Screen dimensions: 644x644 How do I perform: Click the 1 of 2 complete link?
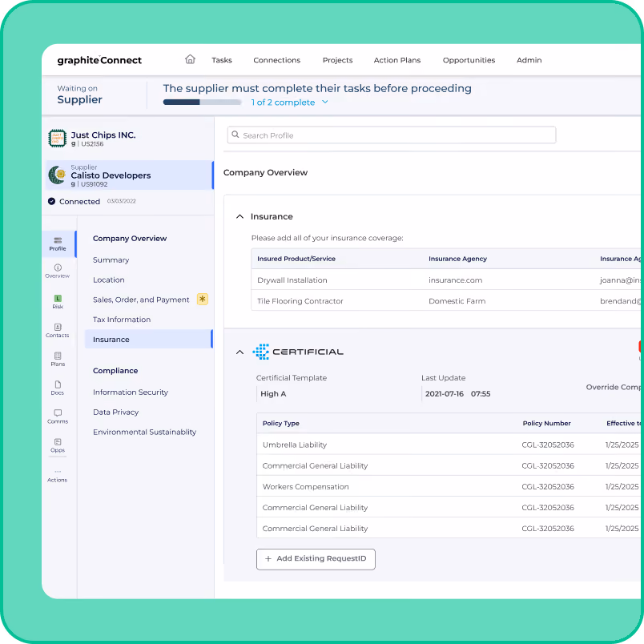coord(283,103)
